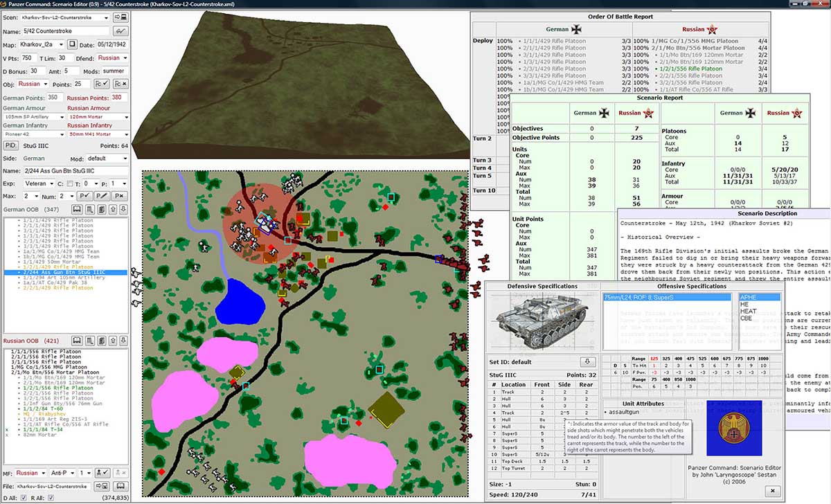Click the minefield checkmark icon in MF row
This screenshot has height=504, width=831.
coord(103,473)
